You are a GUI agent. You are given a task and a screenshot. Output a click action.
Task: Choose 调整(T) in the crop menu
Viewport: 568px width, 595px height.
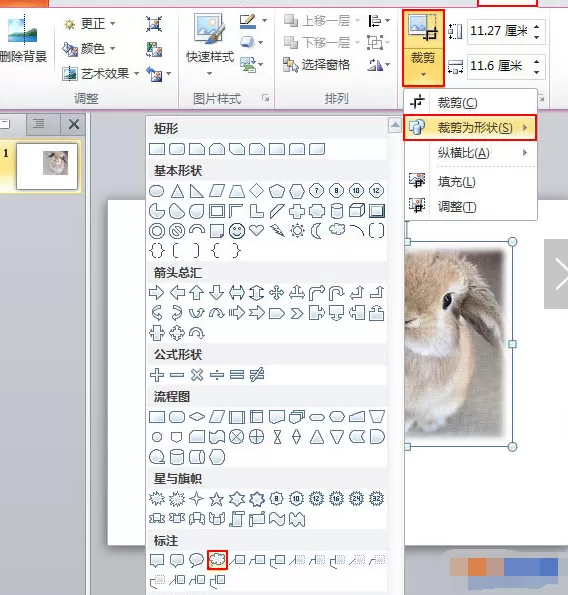(x=470, y=207)
